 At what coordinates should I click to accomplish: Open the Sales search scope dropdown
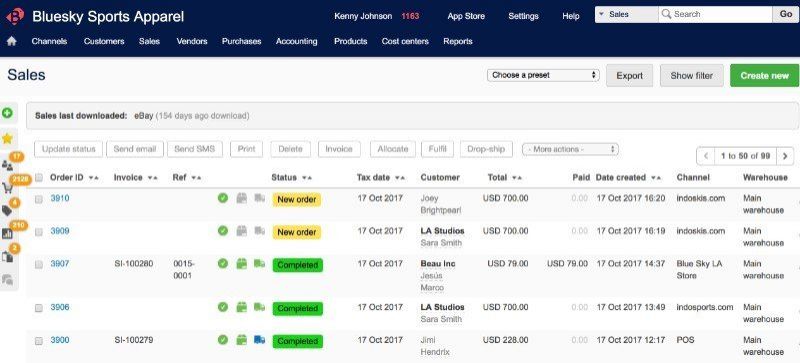pos(627,14)
